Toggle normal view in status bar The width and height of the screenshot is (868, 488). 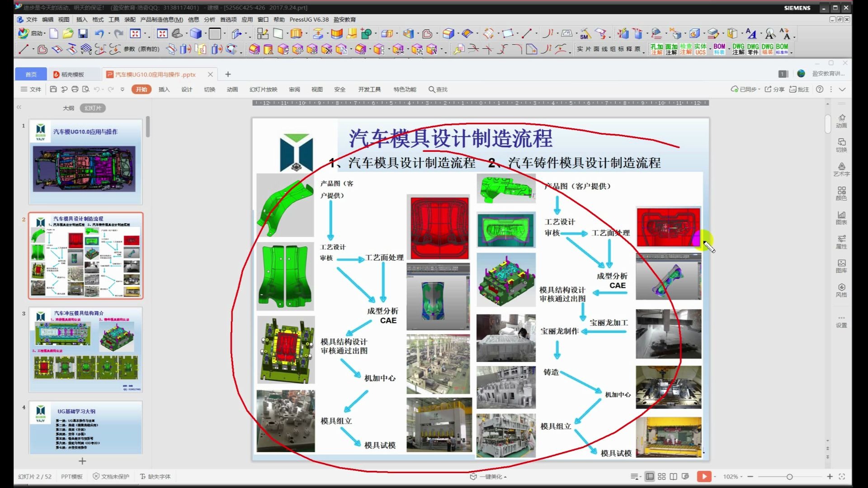[x=650, y=477]
